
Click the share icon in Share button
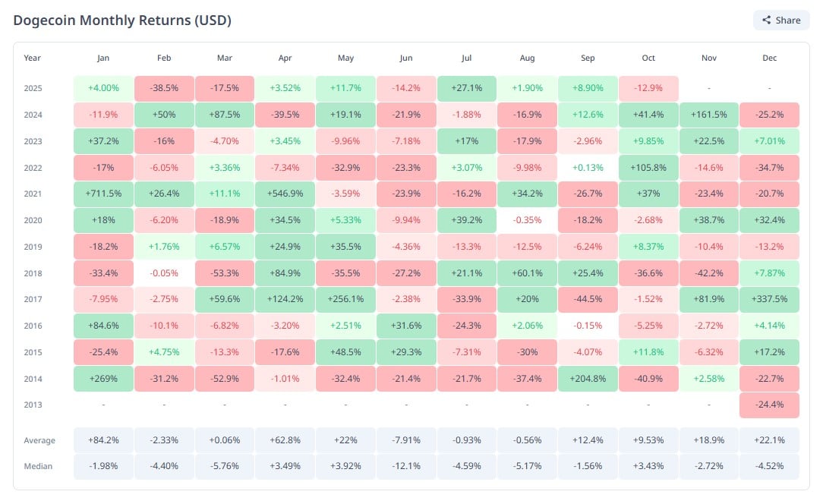tap(767, 20)
